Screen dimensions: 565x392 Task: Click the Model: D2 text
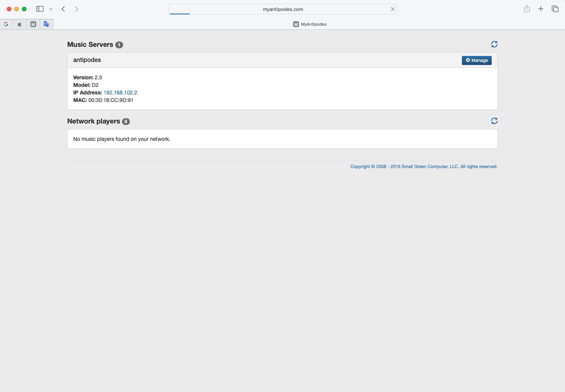pyautogui.click(x=86, y=85)
